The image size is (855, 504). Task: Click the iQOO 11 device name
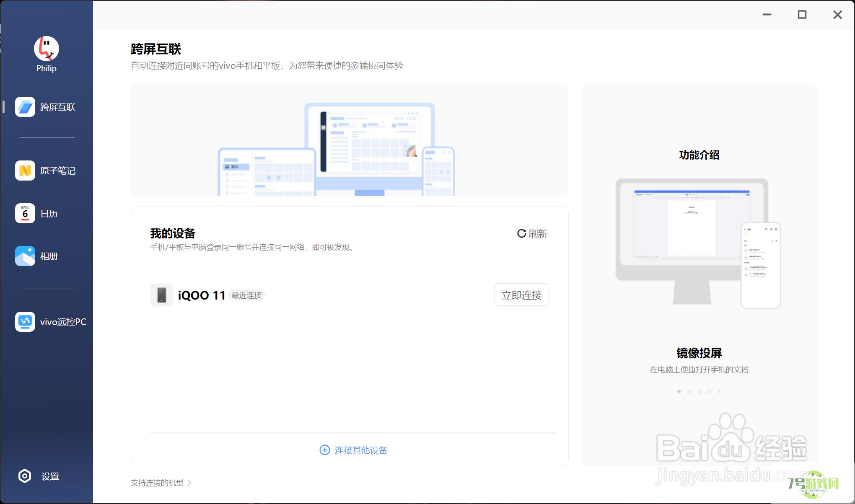pyautogui.click(x=202, y=295)
